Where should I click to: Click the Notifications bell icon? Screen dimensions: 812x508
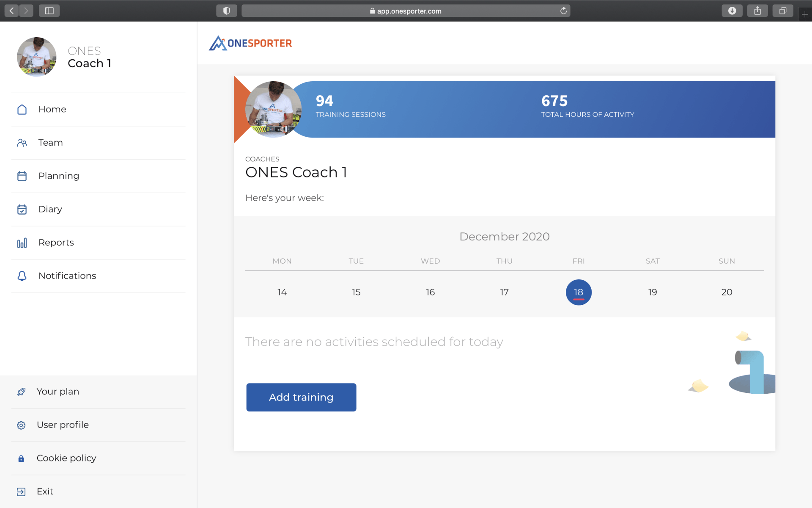click(x=22, y=276)
